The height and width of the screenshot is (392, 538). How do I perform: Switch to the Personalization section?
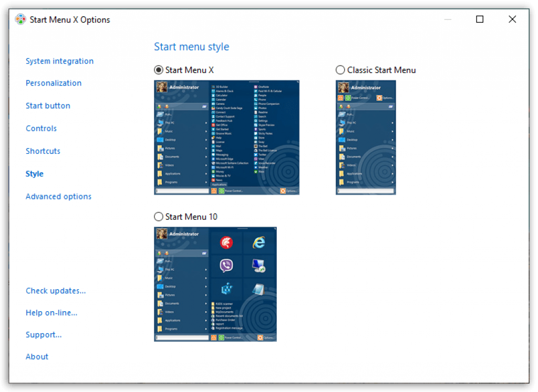[54, 83]
